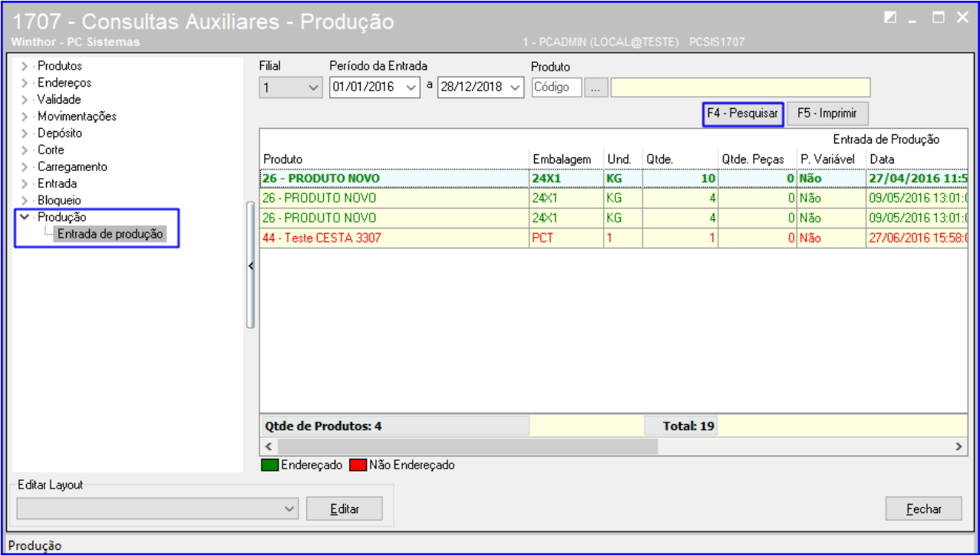Sort by the Qtde. Peças column header
The width and height of the screenshot is (980, 556).
[757, 159]
